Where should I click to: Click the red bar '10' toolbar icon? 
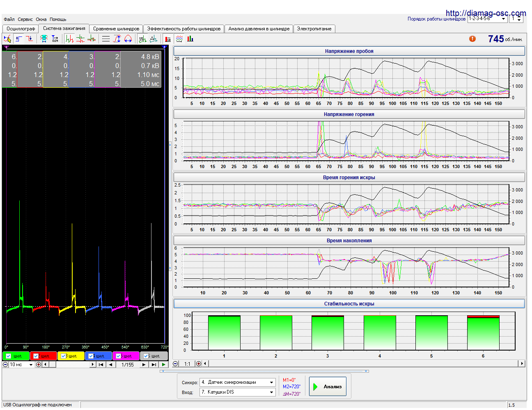pyautogui.click(x=168, y=39)
